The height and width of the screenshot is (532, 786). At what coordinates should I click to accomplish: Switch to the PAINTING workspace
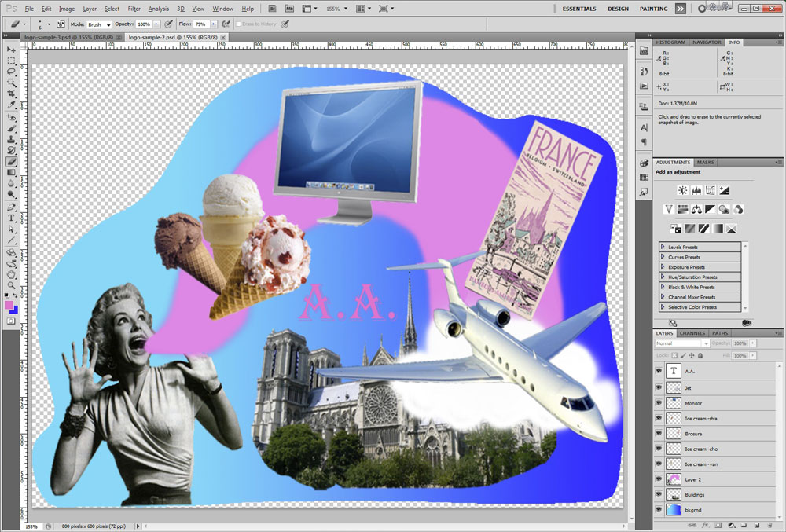click(x=653, y=9)
